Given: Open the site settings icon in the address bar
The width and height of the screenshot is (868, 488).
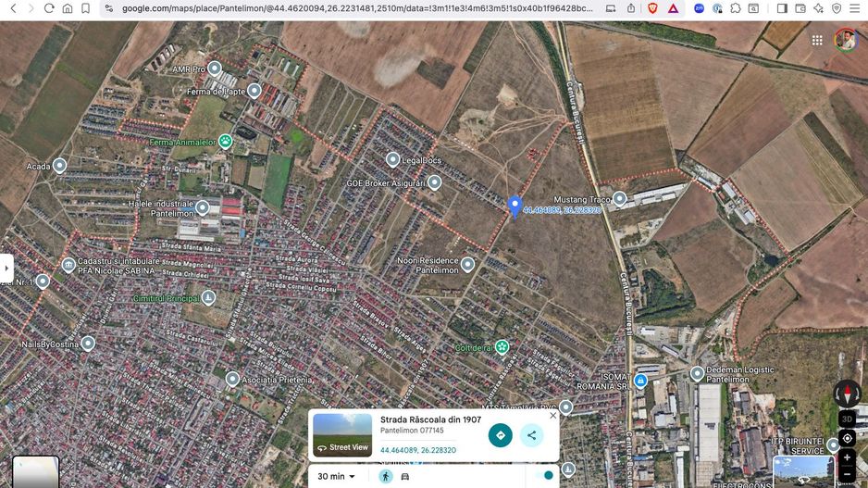Looking at the screenshot, I should (x=109, y=8).
